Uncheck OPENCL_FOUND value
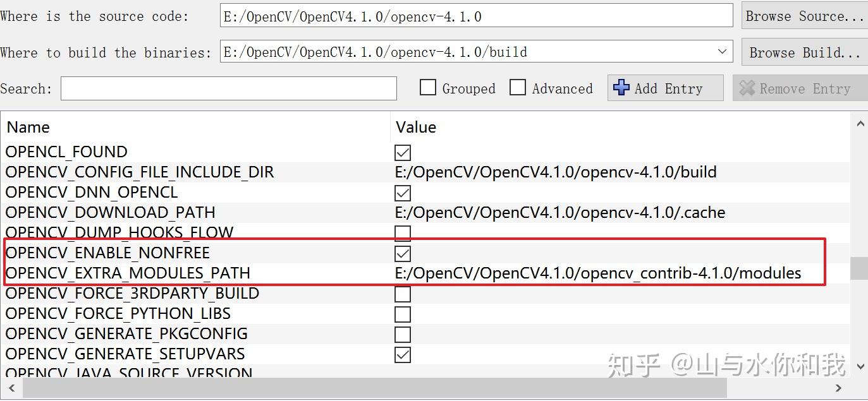 coord(403,152)
